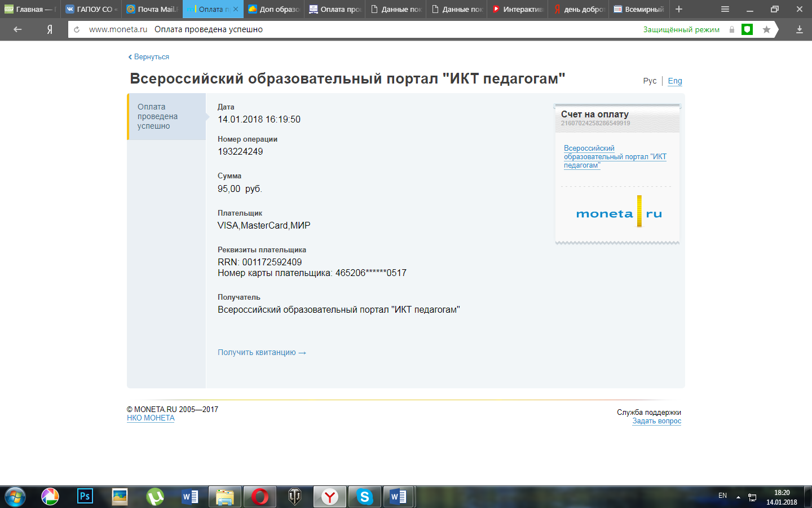Open a new browser tab
The width and height of the screenshot is (812, 508).
tap(679, 9)
